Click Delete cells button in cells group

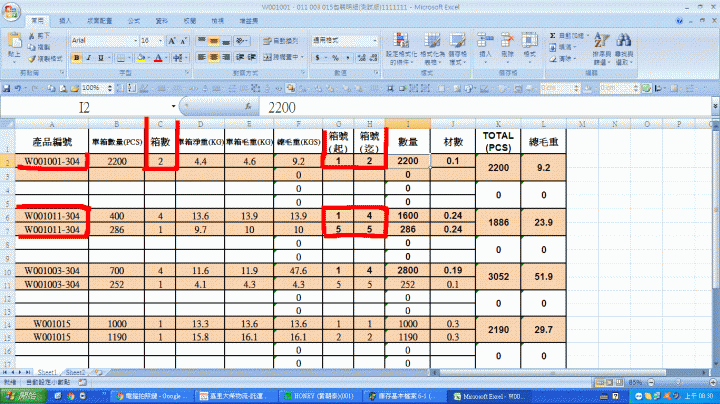(x=507, y=49)
